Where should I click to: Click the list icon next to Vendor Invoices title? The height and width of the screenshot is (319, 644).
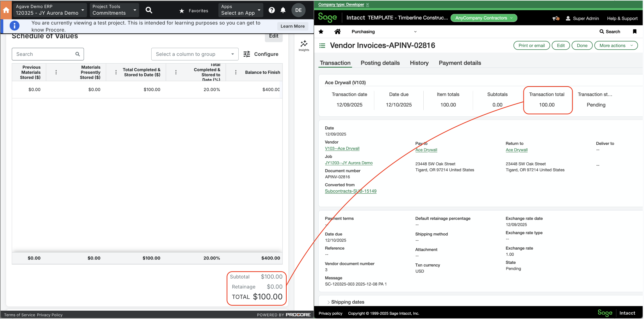[x=322, y=45]
